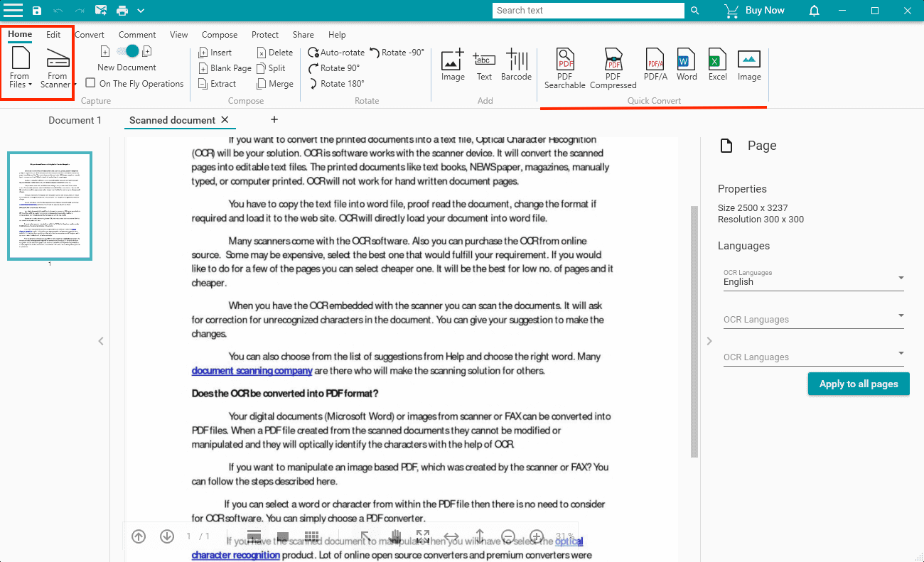Click the Buy Now button

754,11
